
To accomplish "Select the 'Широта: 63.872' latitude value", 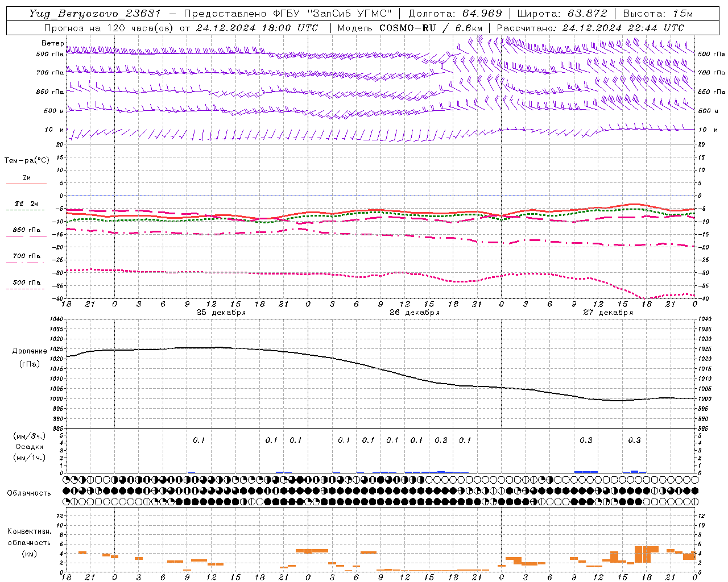I will click(x=562, y=14).
